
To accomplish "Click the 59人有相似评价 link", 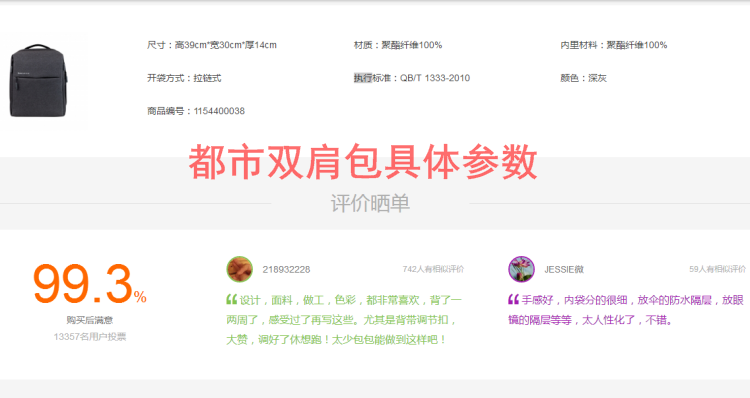I will pos(717,269).
